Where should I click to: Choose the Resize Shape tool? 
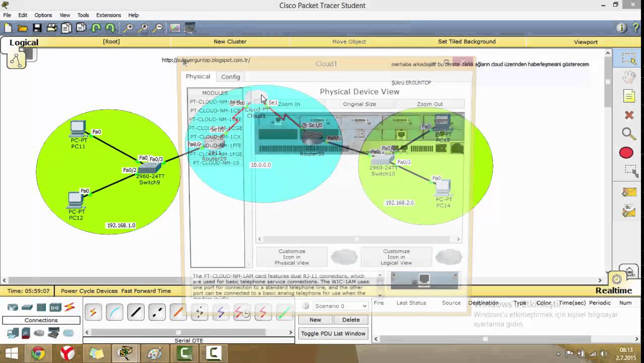(630, 171)
